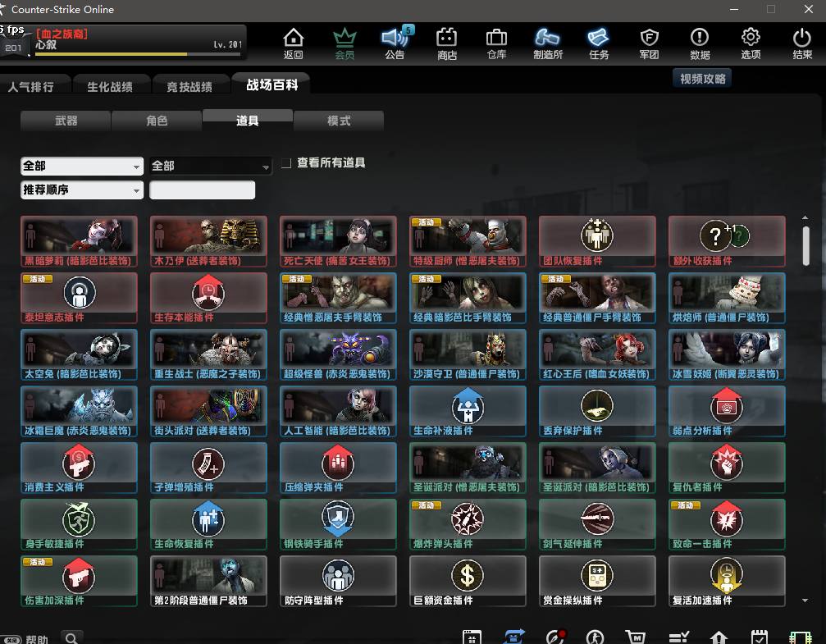Select 超级怪兽 (赤炎恶鬼装饰) thumbnail

coord(338,354)
